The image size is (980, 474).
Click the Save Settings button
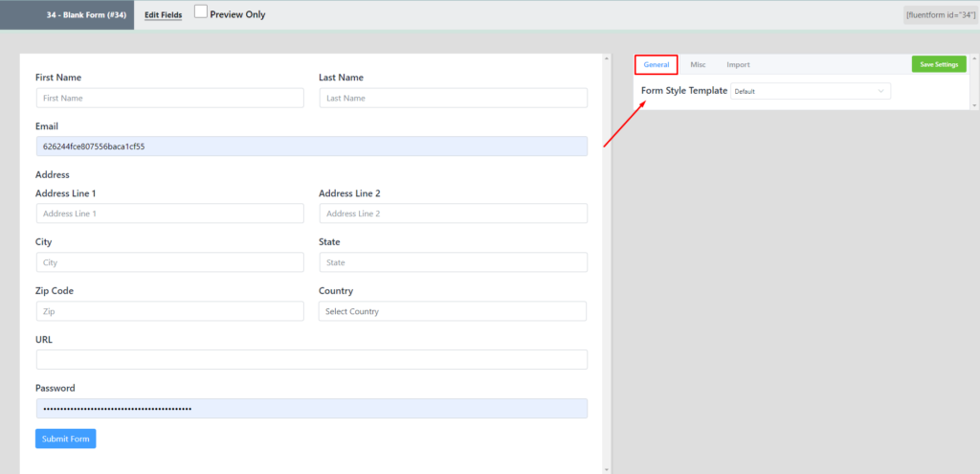[x=939, y=64]
